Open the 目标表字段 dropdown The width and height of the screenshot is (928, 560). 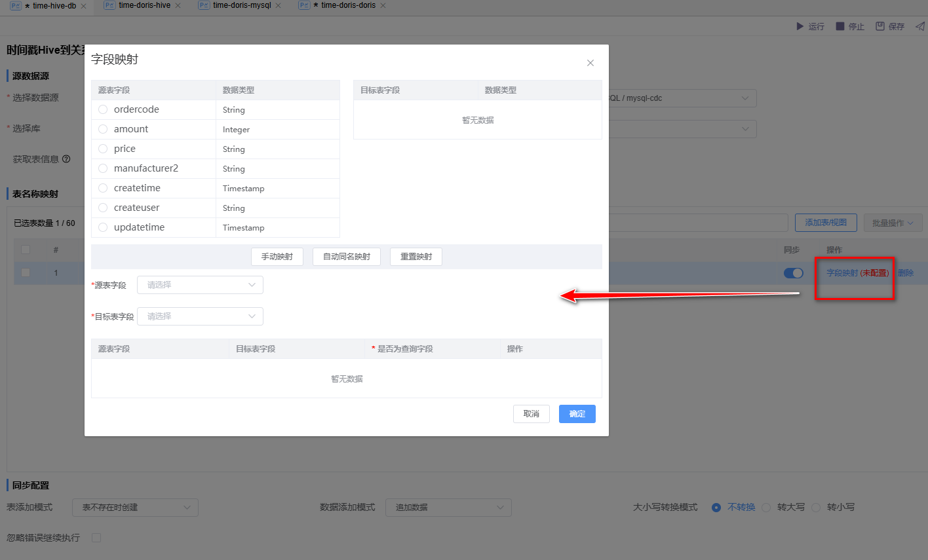(200, 316)
